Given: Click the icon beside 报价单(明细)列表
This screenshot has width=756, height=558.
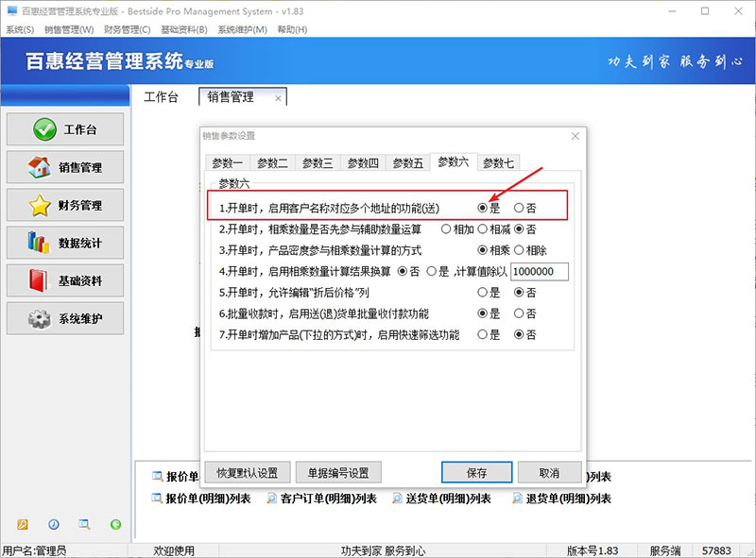Looking at the screenshot, I should coord(157,498).
